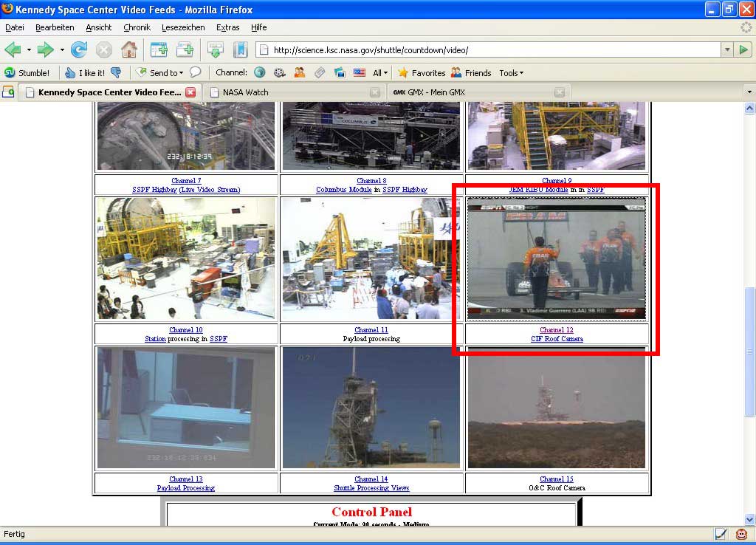Open the Lesezeichen menu
Image resolution: width=756 pixels, height=545 pixels.
click(x=183, y=27)
